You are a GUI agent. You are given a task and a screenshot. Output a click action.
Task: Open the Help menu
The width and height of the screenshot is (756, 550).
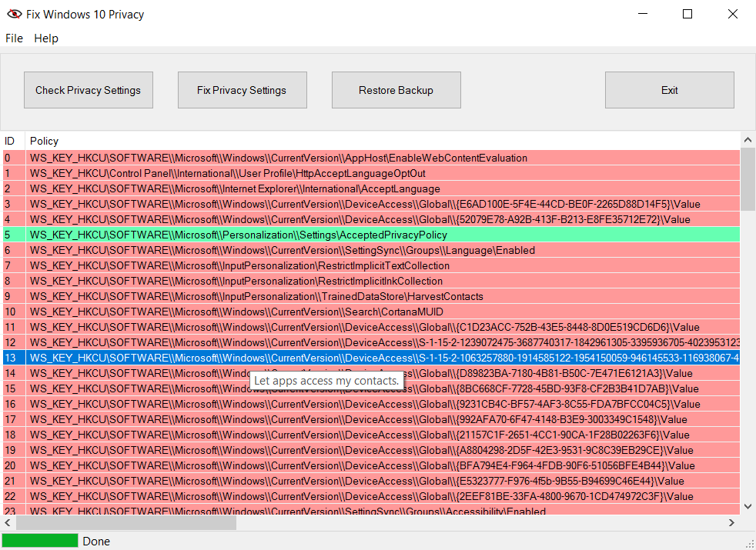pyautogui.click(x=46, y=38)
